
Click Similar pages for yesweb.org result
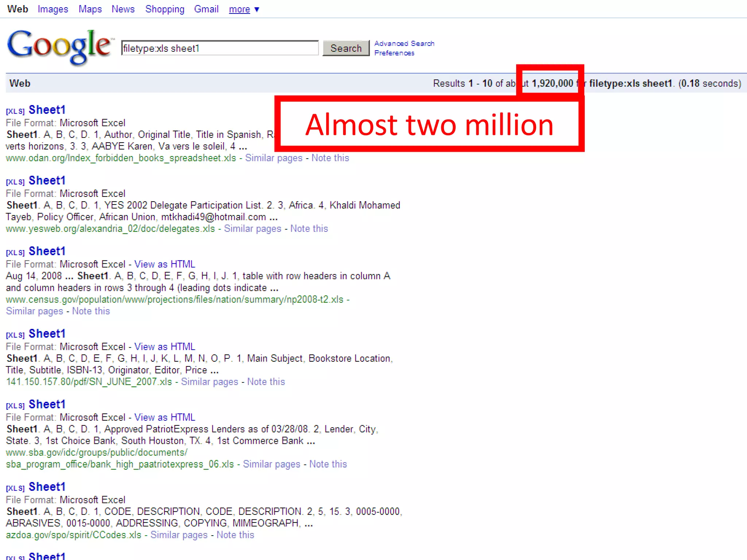pyautogui.click(x=253, y=229)
